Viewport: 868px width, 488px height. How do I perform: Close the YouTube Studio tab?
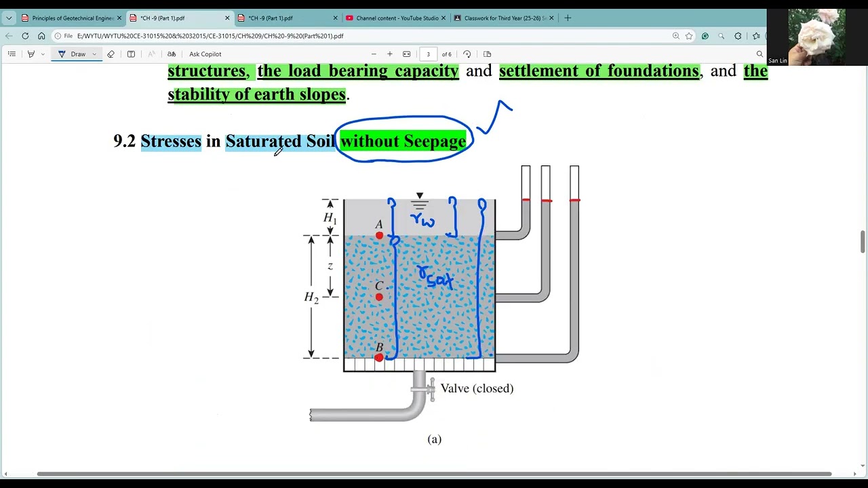coord(443,18)
